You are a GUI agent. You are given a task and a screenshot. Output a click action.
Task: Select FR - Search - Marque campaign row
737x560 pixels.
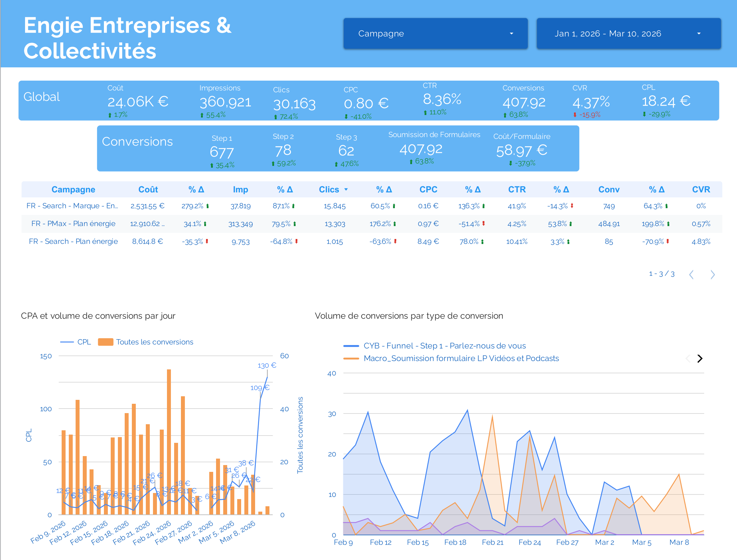(72, 206)
